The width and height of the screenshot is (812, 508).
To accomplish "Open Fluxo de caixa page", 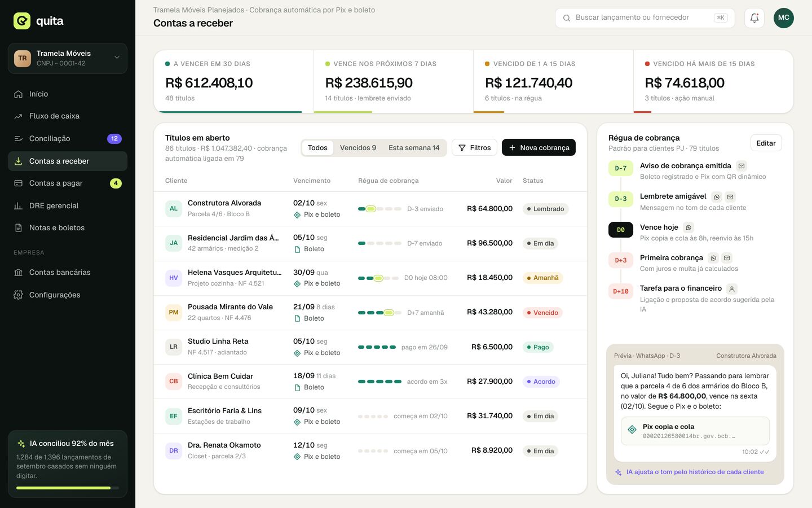I will tap(68, 116).
